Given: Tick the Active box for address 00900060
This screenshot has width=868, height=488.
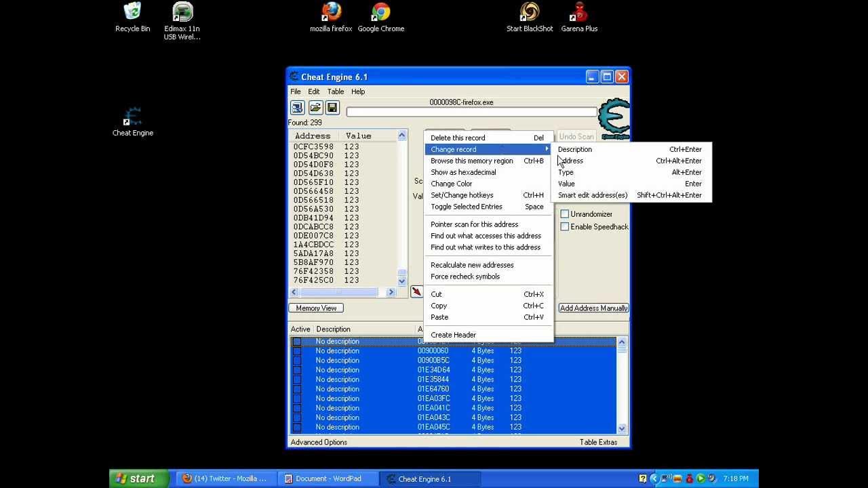Looking at the screenshot, I should 297,351.
